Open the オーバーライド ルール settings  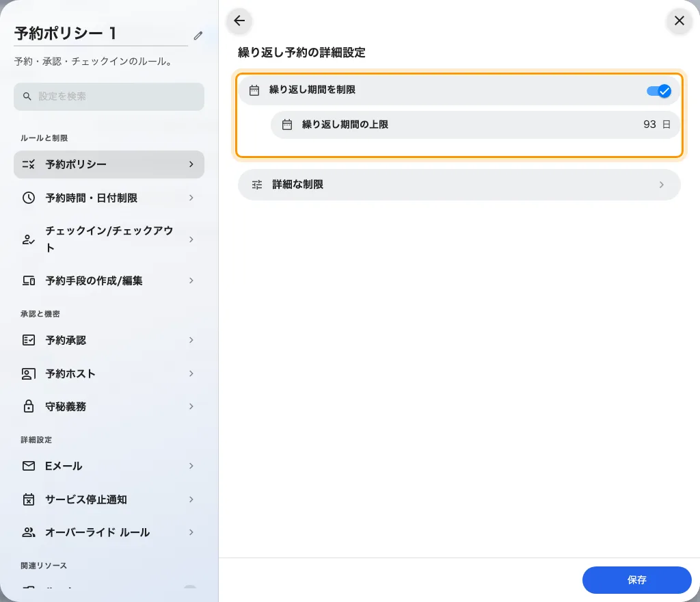point(109,532)
